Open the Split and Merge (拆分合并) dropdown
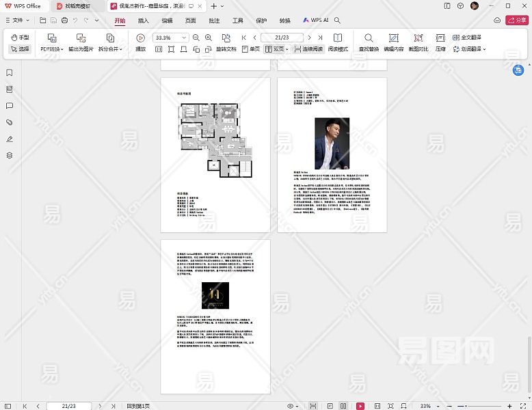 (109, 49)
